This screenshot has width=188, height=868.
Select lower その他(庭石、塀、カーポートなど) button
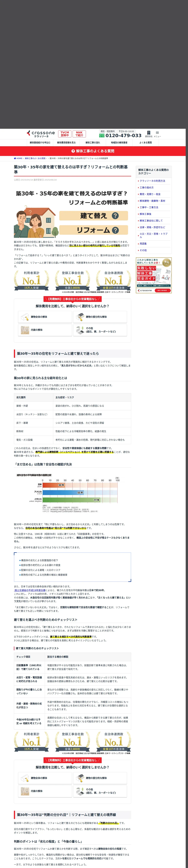[x=100, y=791]
